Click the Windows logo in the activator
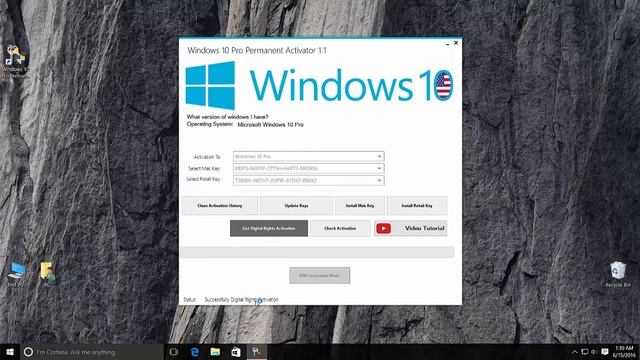The width and height of the screenshot is (640, 360). point(210,85)
